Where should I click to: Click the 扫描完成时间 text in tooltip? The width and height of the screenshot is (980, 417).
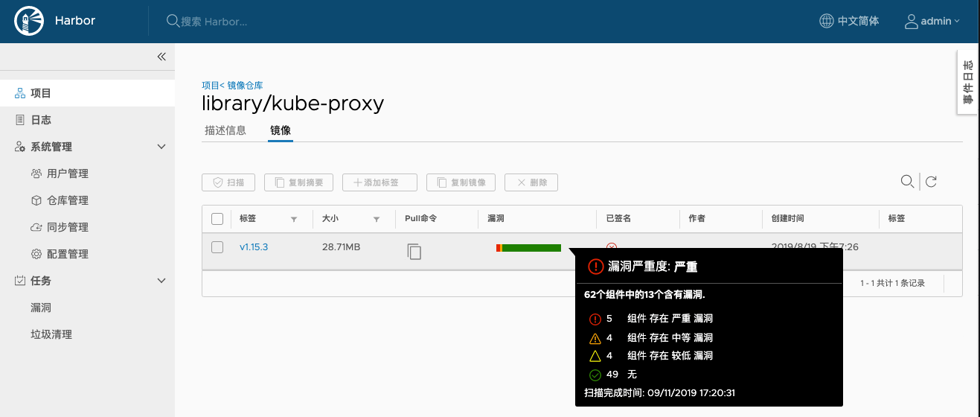tap(659, 392)
